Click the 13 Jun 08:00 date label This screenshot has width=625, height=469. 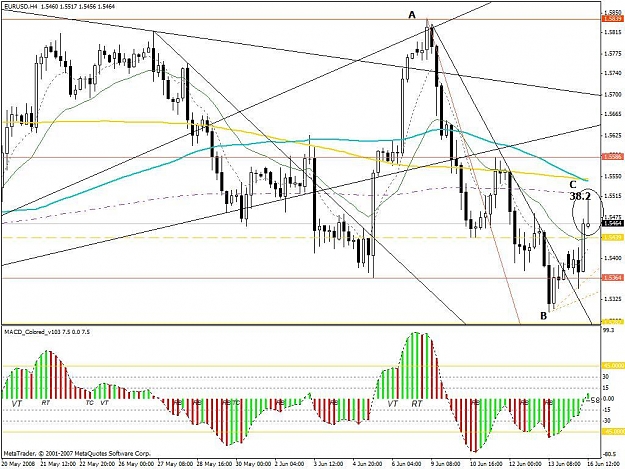pos(565,464)
